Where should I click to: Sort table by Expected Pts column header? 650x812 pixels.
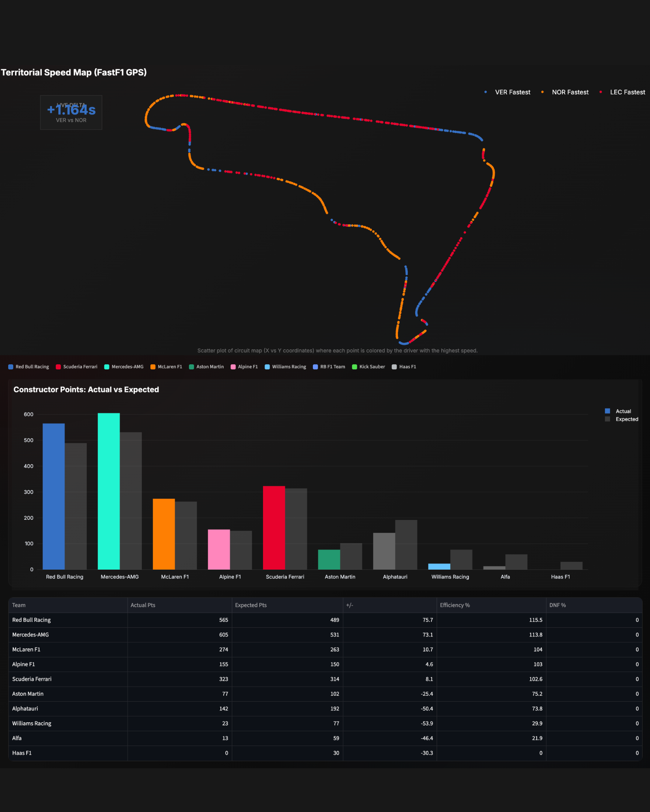click(x=287, y=605)
